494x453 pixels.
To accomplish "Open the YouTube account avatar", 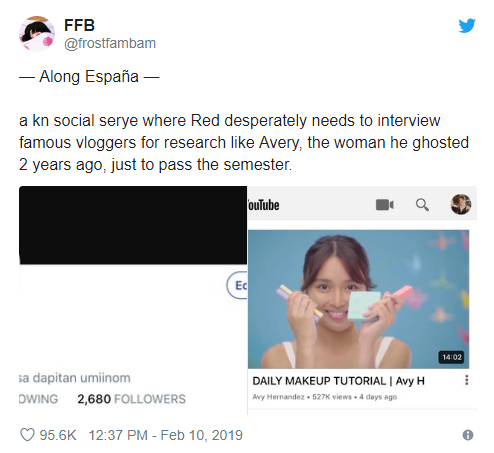I will click(x=461, y=204).
